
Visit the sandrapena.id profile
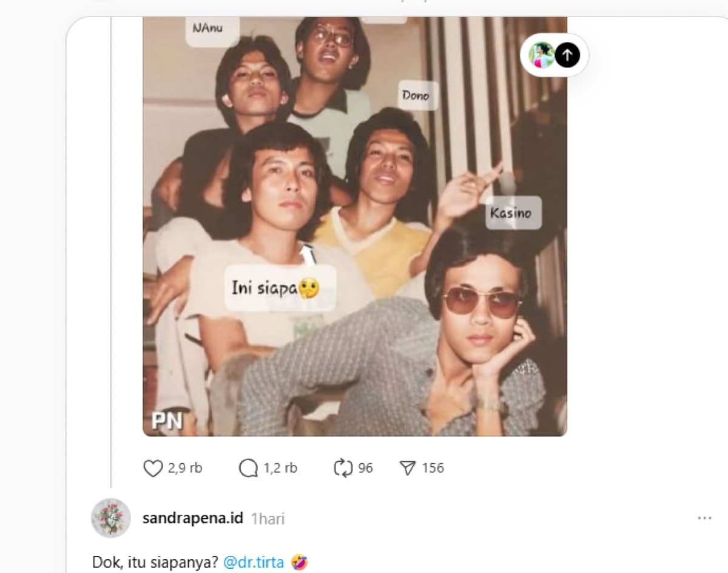click(193, 518)
